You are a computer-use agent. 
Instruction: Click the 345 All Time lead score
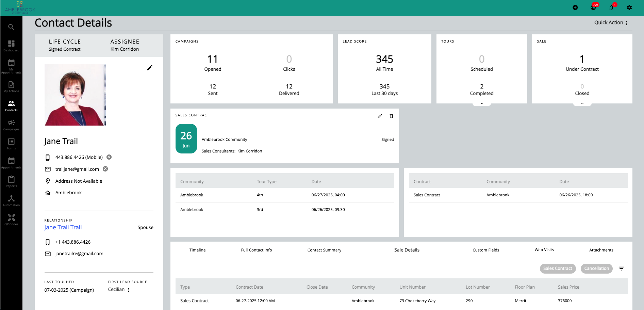click(384, 63)
